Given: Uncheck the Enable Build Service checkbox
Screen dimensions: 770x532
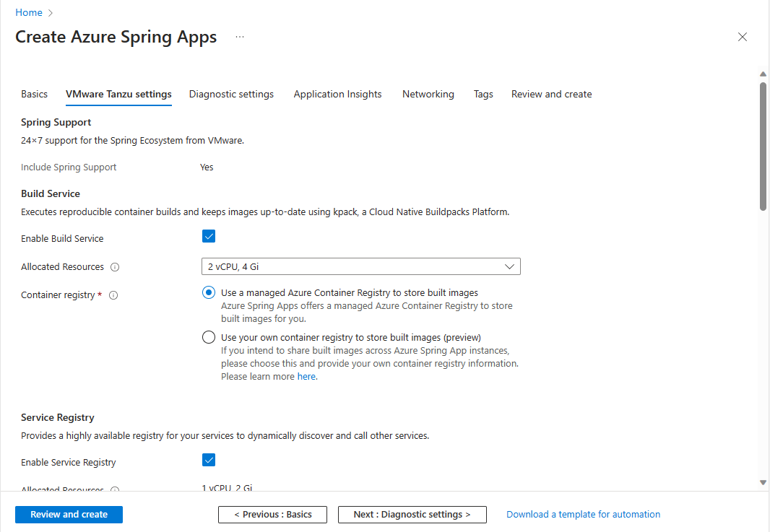Looking at the screenshot, I should click(x=209, y=237).
